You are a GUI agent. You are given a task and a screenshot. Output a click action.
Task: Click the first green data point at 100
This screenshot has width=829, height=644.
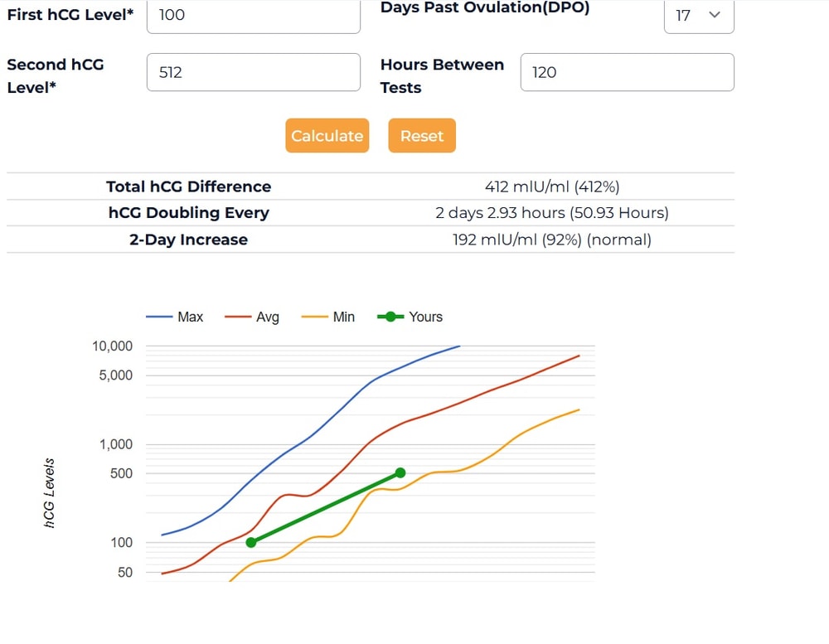pos(251,543)
